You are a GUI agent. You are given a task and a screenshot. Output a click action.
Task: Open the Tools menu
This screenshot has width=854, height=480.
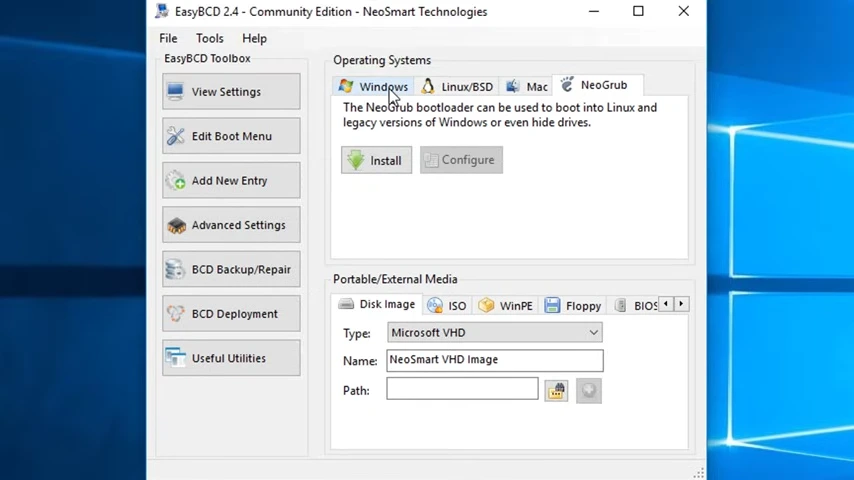210,38
